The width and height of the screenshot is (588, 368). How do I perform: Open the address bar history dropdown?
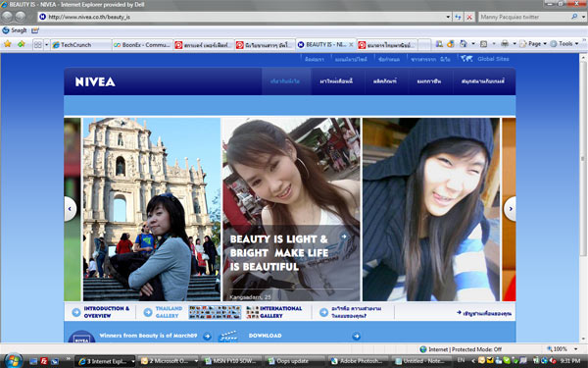tap(448, 17)
